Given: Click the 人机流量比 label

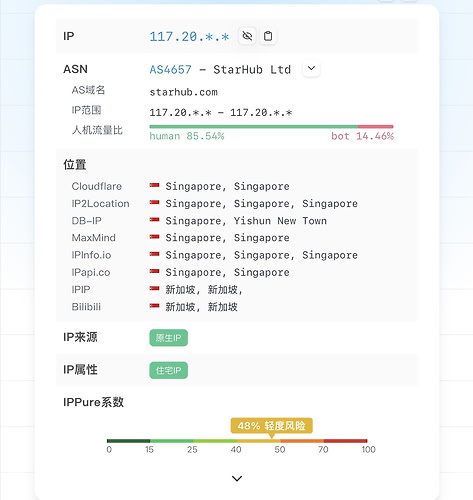Looking at the screenshot, I should point(97,130).
